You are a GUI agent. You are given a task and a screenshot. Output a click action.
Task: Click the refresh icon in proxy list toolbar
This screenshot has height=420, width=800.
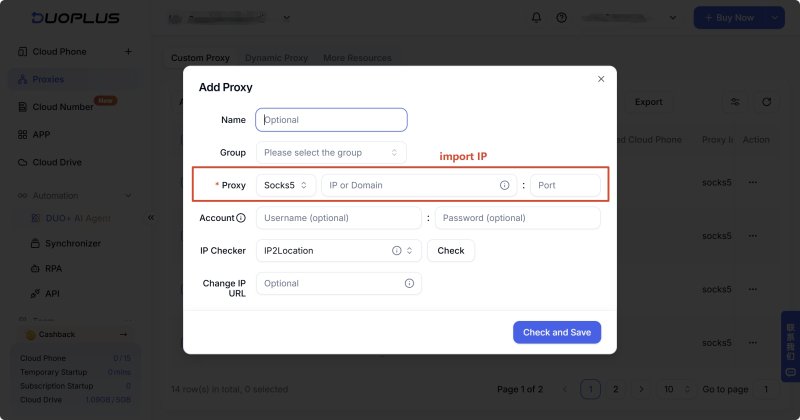[766, 102]
